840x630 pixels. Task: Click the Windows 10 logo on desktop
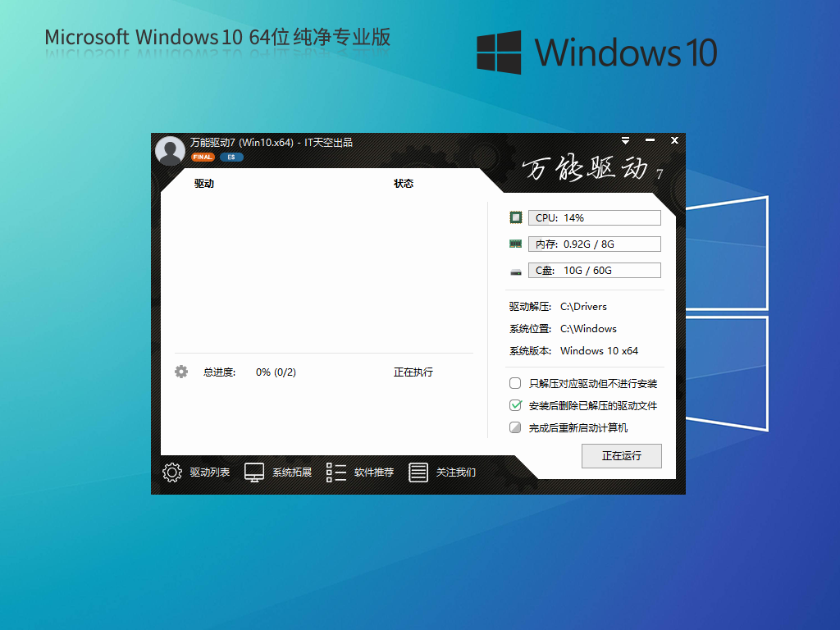(597, 52)
